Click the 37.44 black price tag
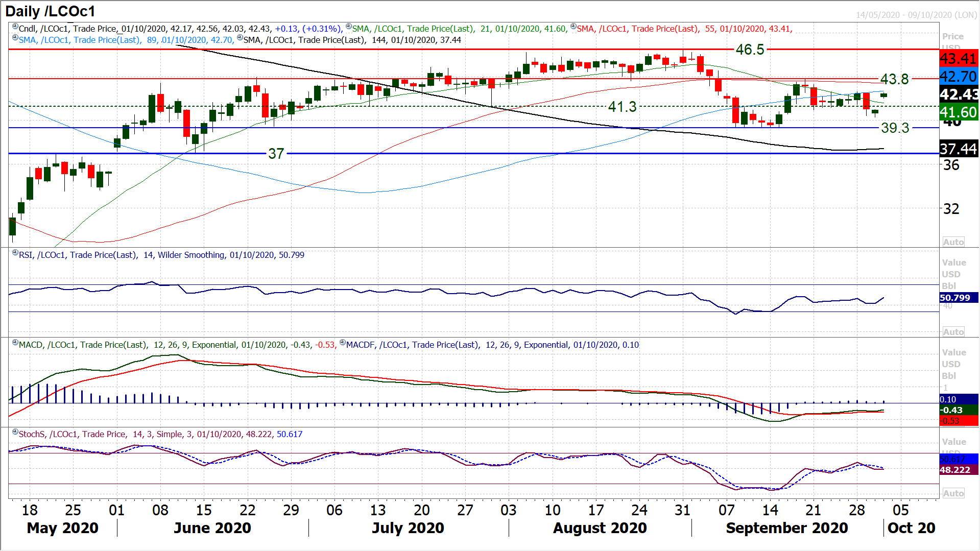Viewport: 980px width, 551px height. coord(959,149)
